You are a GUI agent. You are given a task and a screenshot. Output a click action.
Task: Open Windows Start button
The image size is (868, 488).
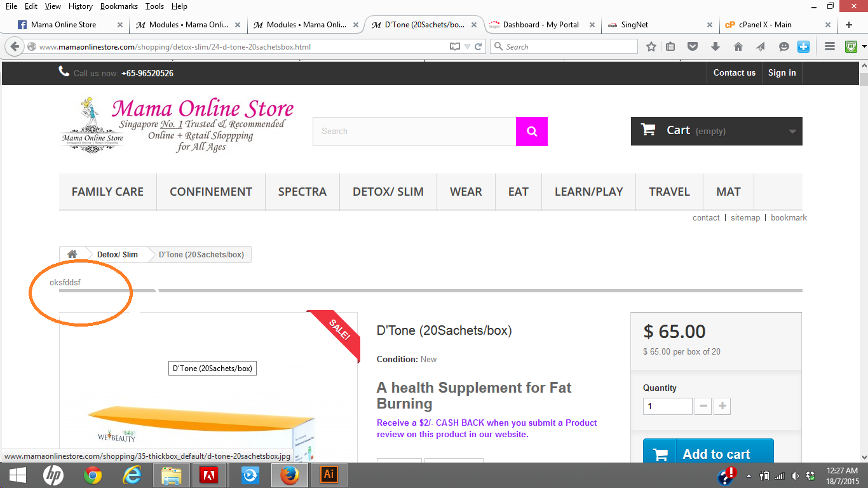click(18, 475)
